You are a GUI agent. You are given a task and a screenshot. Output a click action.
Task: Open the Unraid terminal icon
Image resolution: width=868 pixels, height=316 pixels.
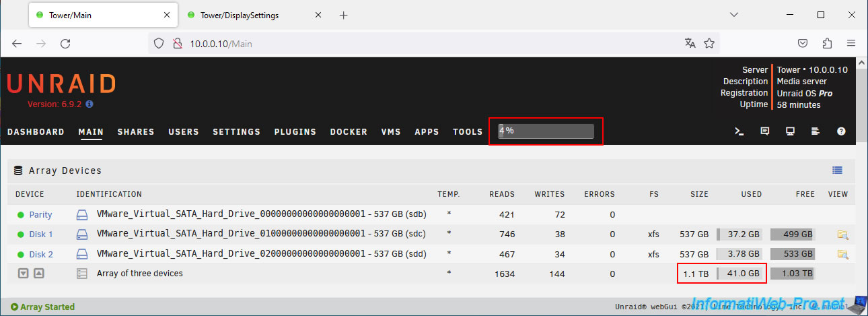pyautogui.click(x=739, y=132)
